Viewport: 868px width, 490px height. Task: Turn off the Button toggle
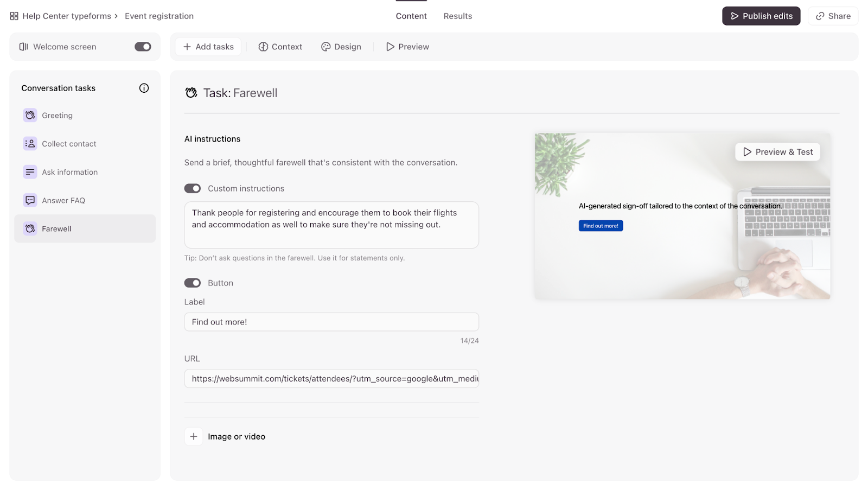pyautogui.click(x=193, y=283)
